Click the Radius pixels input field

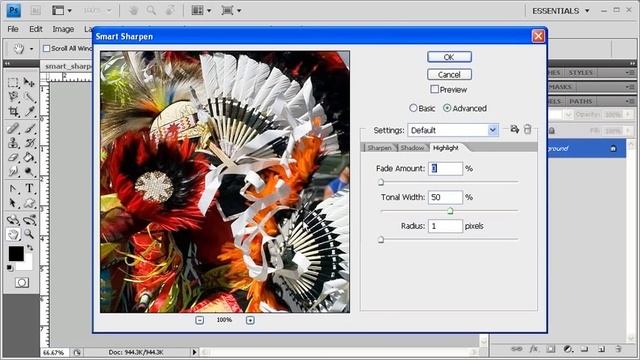click(445, 226)
